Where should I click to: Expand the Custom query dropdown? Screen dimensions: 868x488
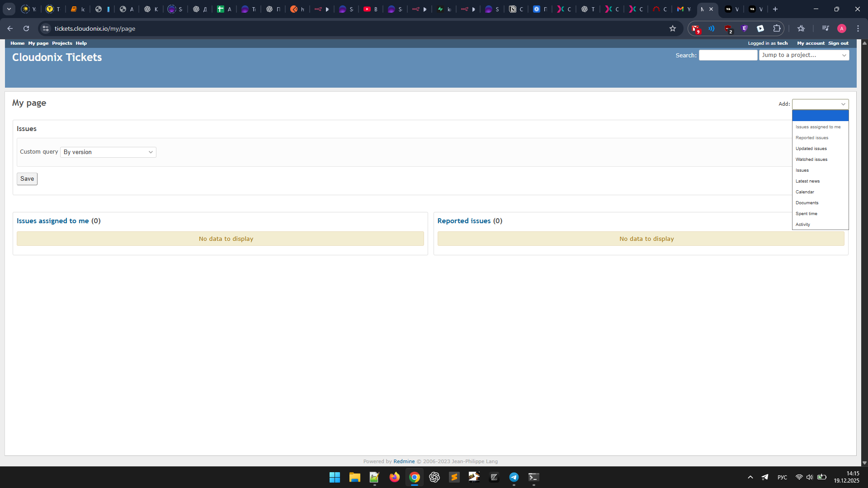point(108,152)
